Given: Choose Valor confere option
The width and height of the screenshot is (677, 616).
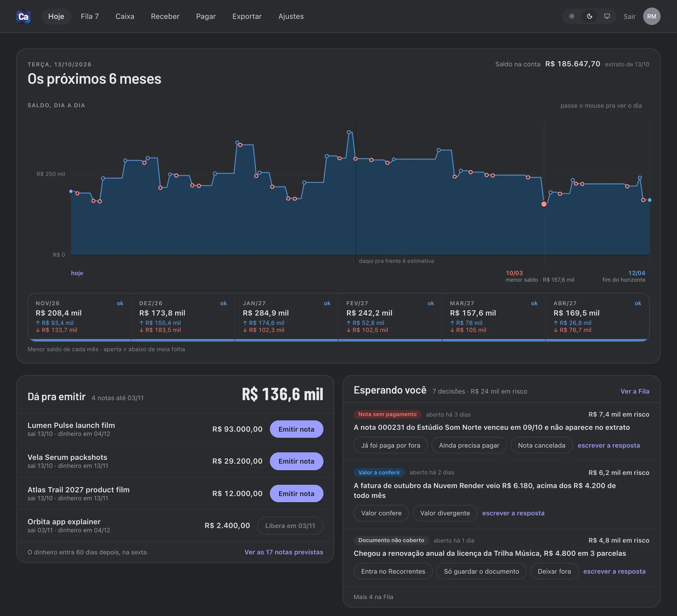Looking at the screenshot, I should 381,513.
